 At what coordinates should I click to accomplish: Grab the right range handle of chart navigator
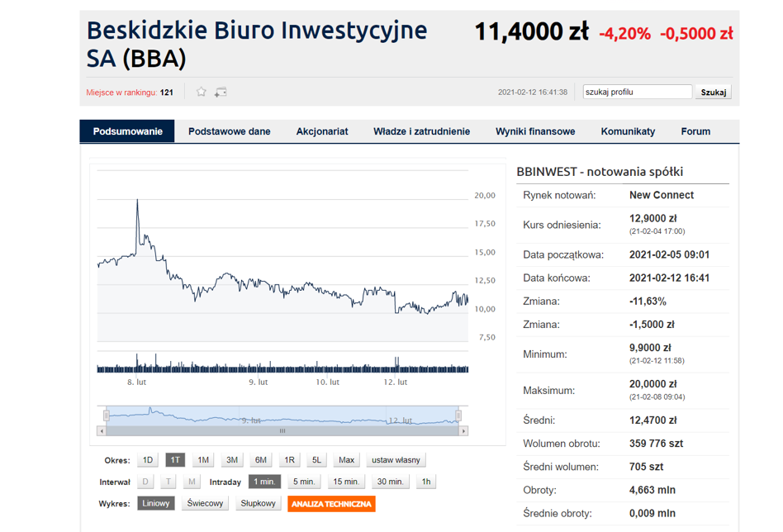tap(458, 416)
